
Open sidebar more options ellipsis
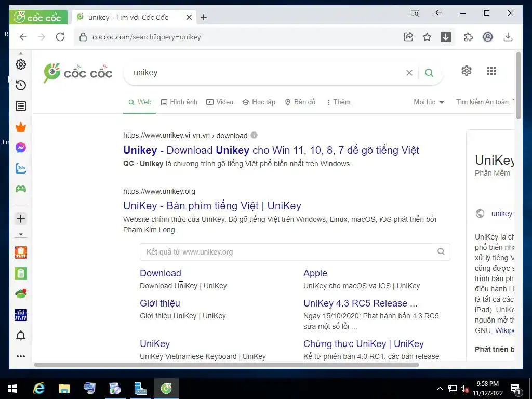(21, 356)
